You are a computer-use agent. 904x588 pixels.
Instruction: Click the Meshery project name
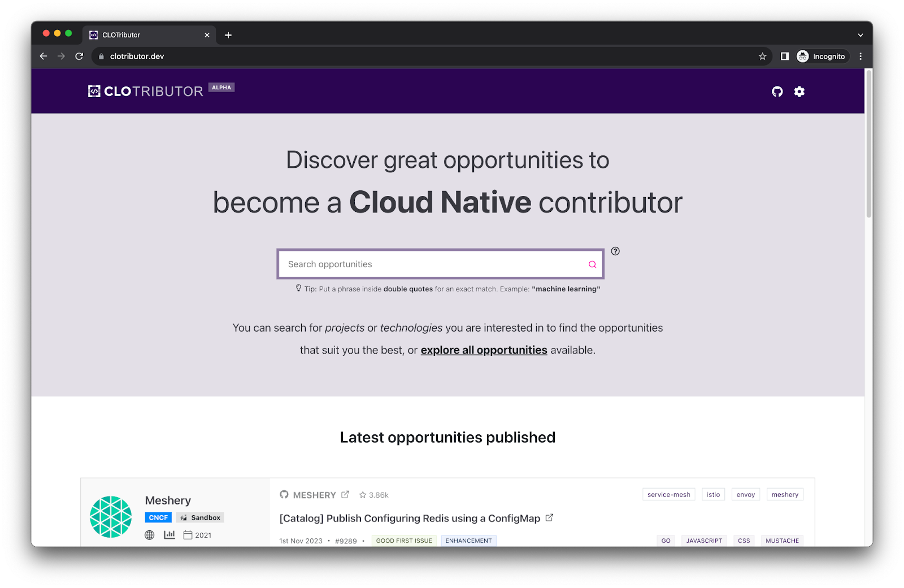[168, 500]
